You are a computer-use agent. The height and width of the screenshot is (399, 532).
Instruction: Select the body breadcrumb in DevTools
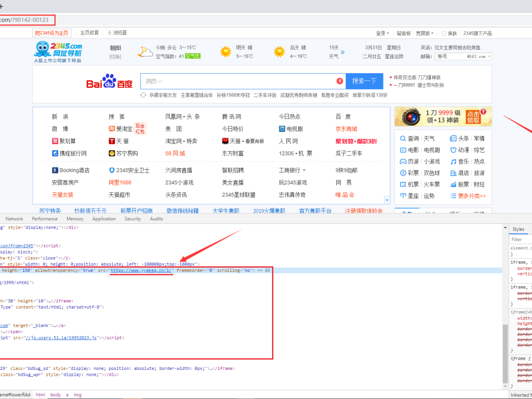click(x=55, y=395)
